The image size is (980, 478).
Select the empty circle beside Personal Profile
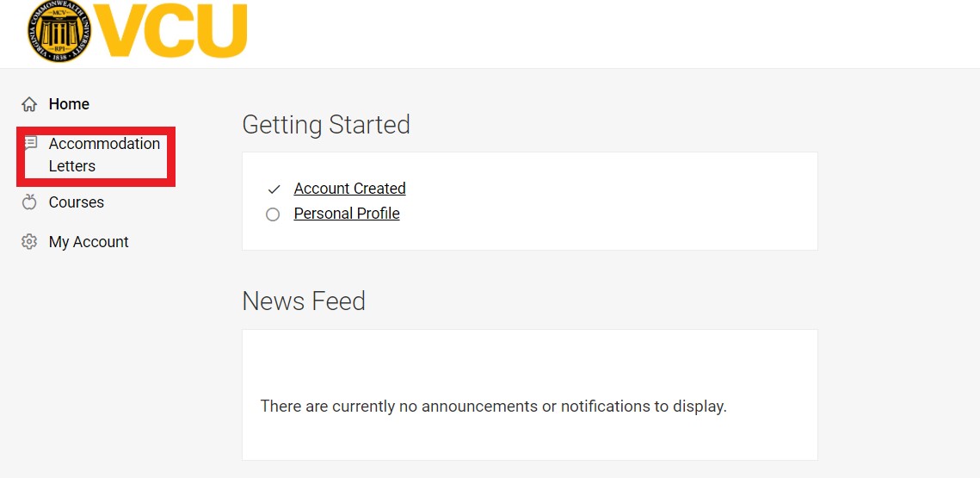[x=273, y=214]
